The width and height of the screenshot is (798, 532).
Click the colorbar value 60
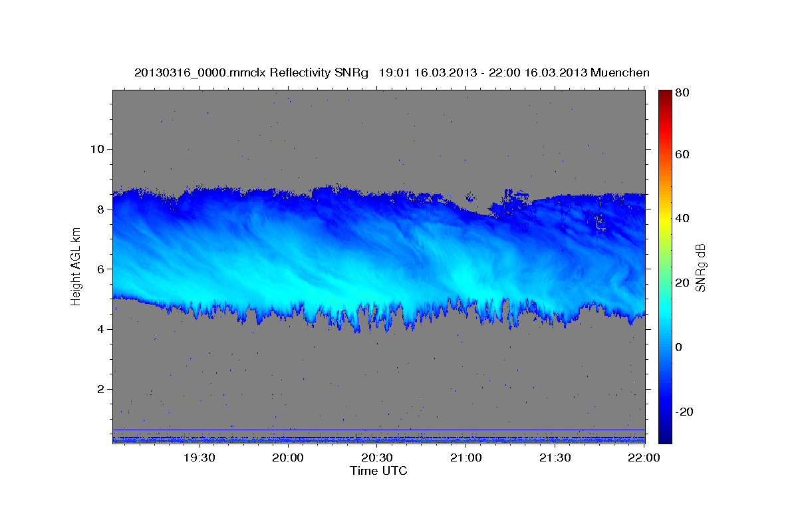coord(683,154)
